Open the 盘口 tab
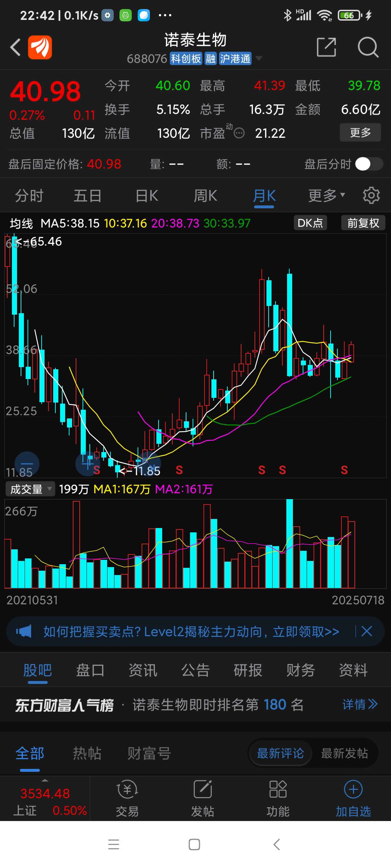 pyautogui.click(x=90, y=670)
